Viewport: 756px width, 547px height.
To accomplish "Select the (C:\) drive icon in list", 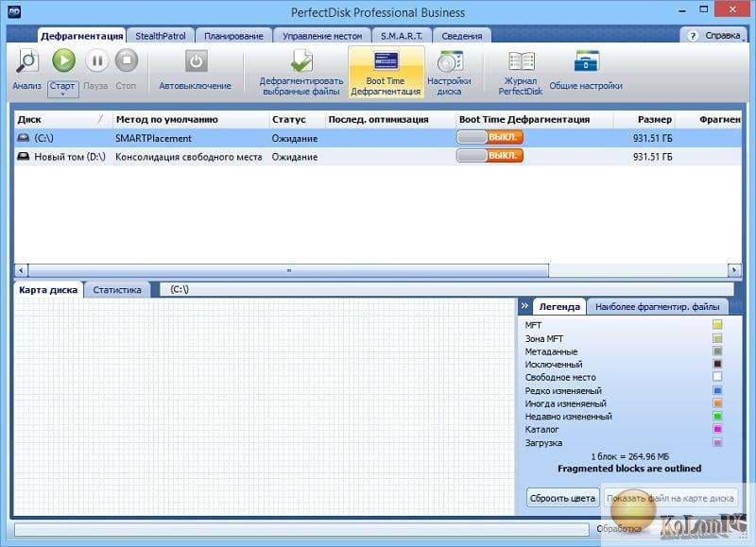I will pos(23,138).
